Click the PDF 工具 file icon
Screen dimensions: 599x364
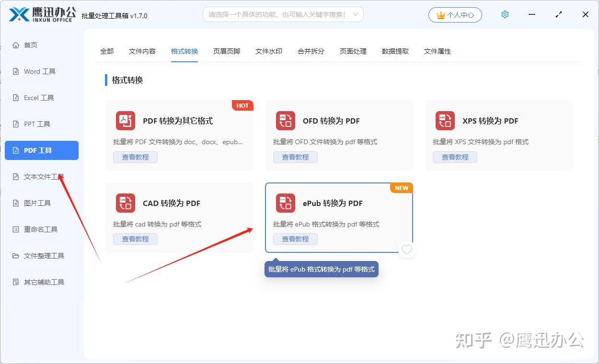click(16, 150)
